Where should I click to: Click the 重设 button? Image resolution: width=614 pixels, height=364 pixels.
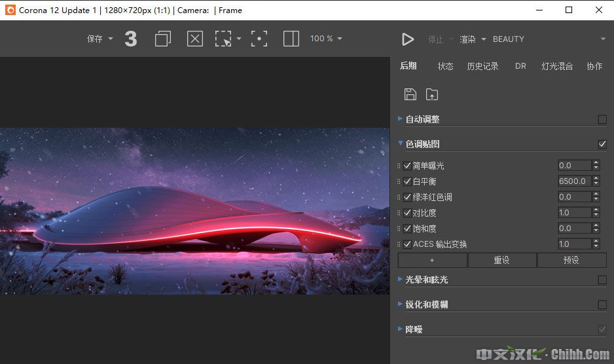tap(502, 260)
